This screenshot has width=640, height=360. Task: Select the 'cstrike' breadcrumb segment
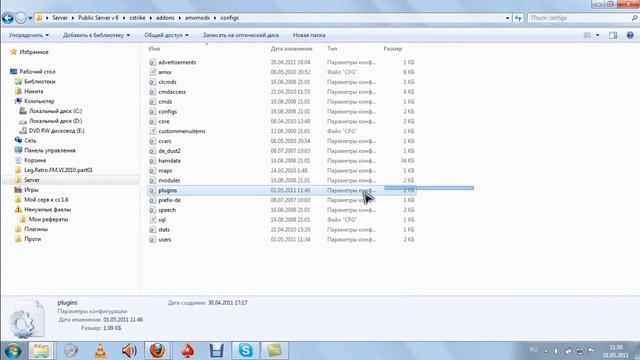[x=138, y=18]
